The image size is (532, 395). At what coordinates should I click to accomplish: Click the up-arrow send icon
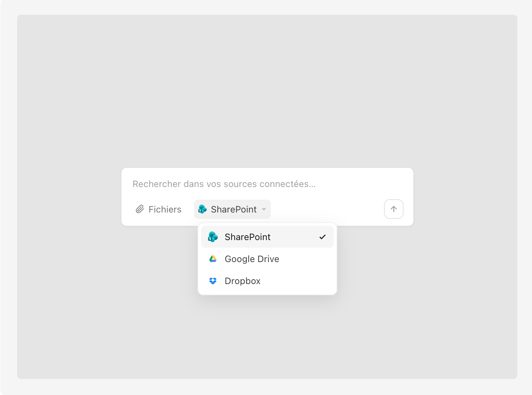click(394, 209)
